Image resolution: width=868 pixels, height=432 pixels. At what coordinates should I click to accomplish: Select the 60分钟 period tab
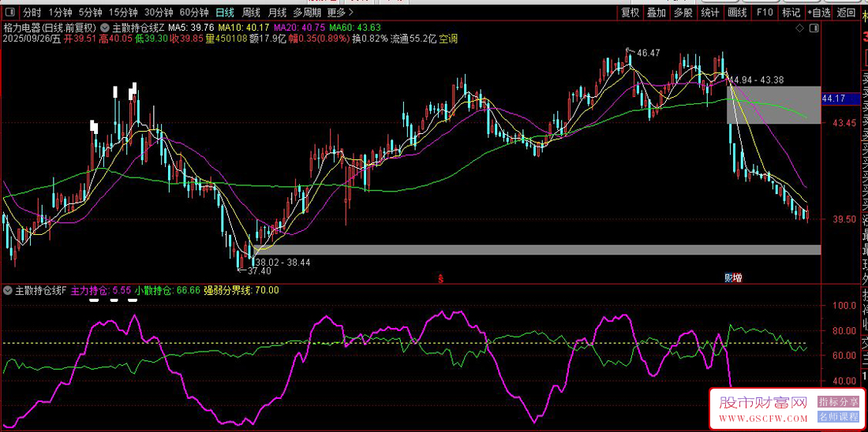[x=194, y=13]
